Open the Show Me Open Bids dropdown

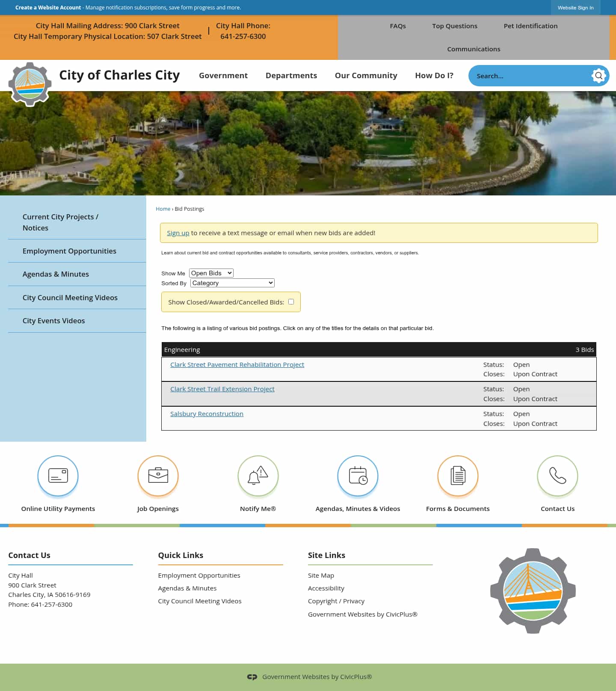[x=211, y=273]
